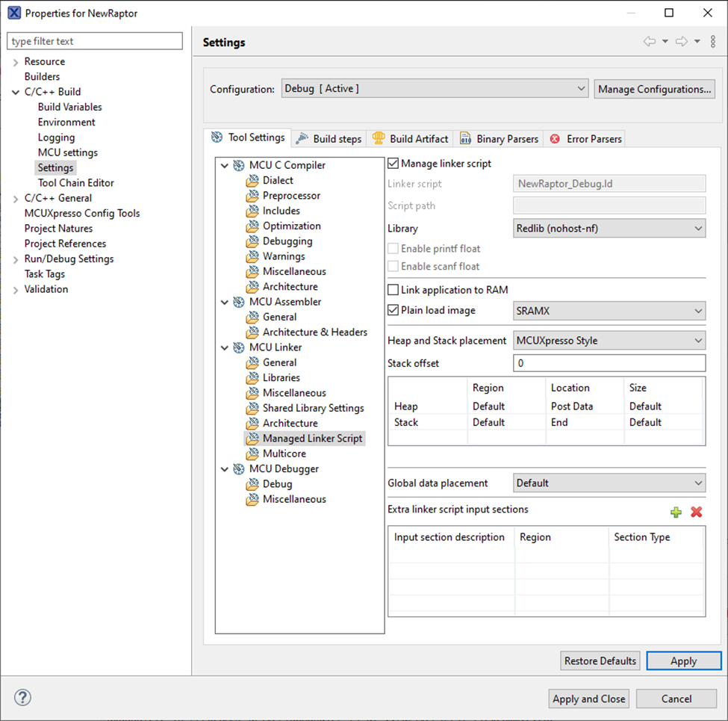Remove selected extra linker script input section

coord(695,513)
